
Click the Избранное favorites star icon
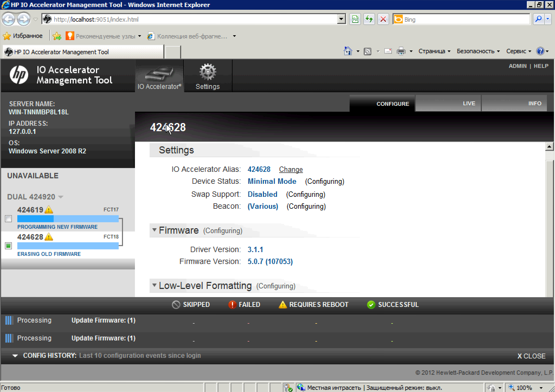pos(7,36)
